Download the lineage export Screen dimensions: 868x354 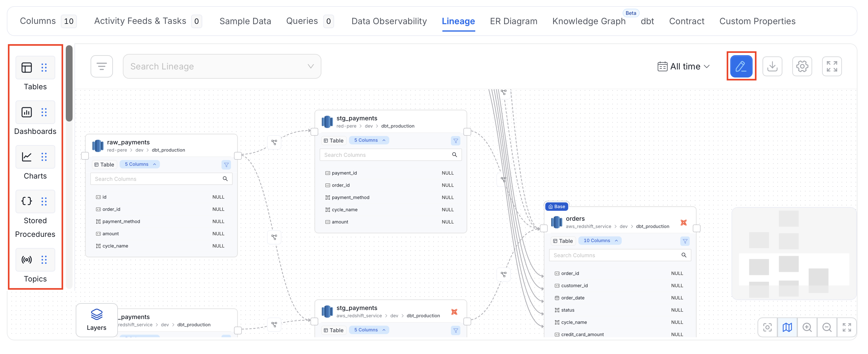772,66
